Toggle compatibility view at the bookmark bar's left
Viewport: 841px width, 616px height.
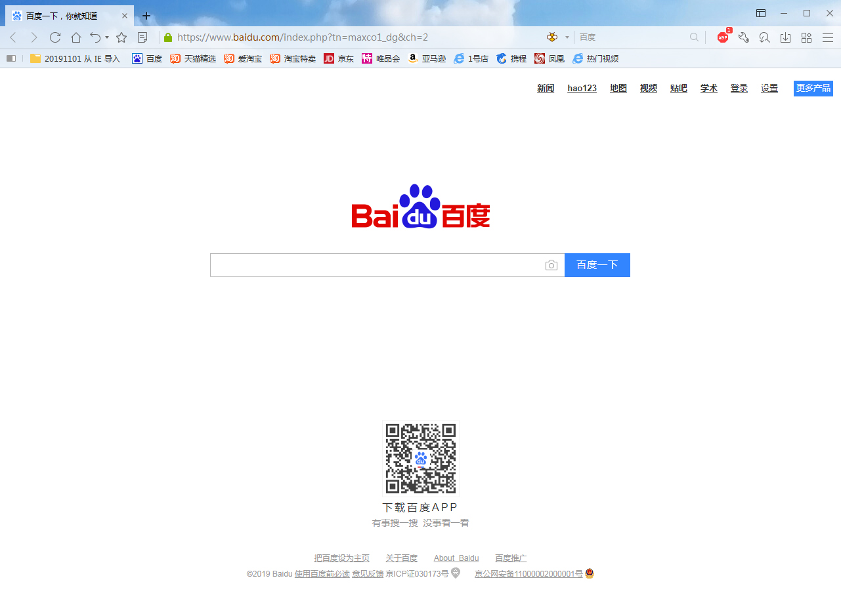pyautogui.click(x=11, y=58)
